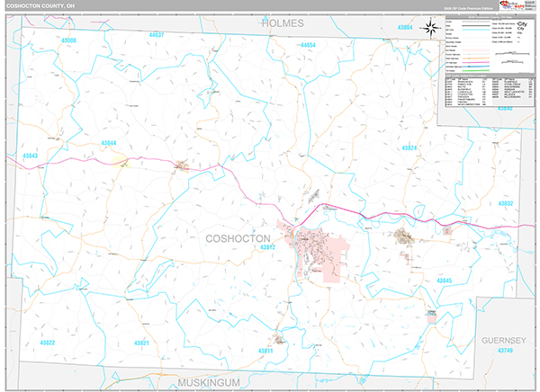Click the compass rose icon
The width and height of the screenshot is (540, 392).
(x=430, y=28)
